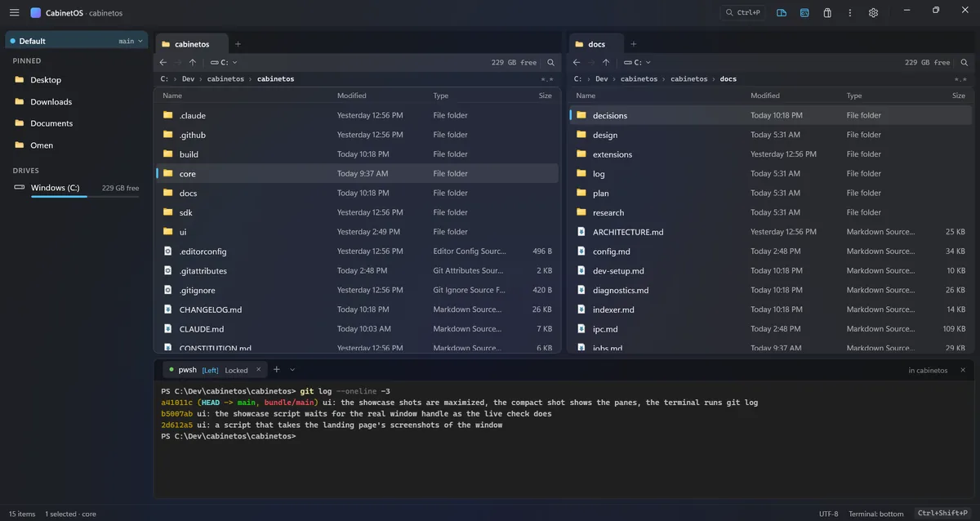Add a new terminal tab
980x521 pixels.
277,370
